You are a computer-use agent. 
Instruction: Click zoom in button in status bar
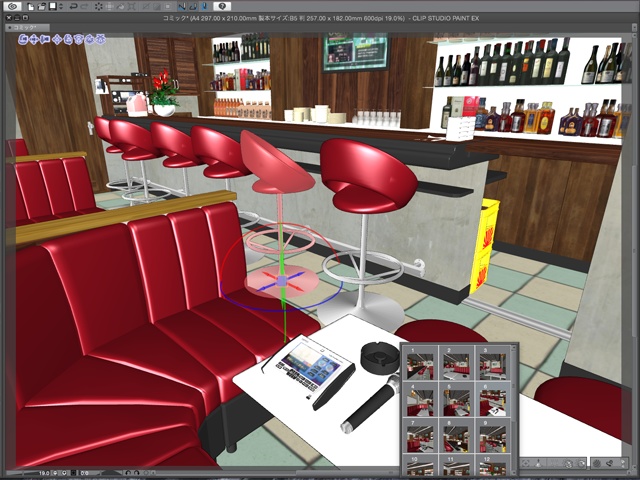coord(64,473)
